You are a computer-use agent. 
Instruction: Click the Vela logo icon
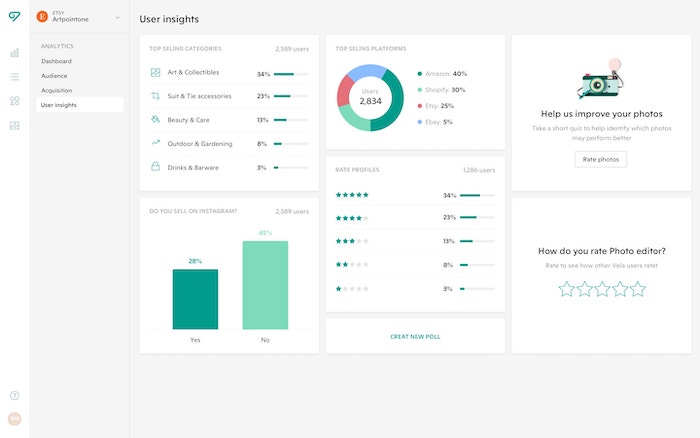(14, 17)
